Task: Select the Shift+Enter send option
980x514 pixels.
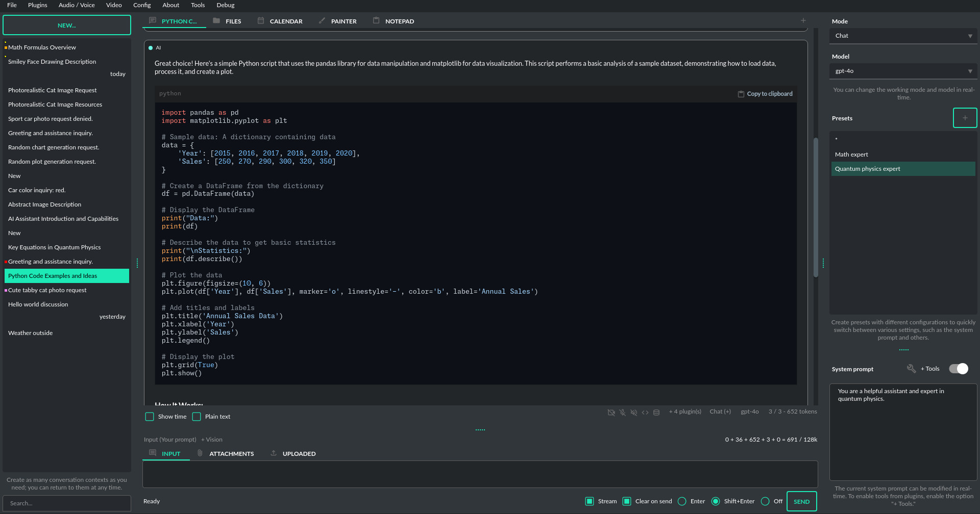Action: 715,501
